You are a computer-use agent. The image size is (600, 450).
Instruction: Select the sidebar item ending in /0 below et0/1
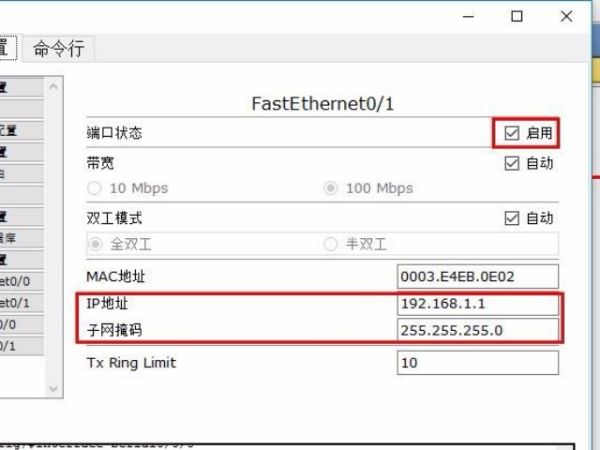[21, 324]
